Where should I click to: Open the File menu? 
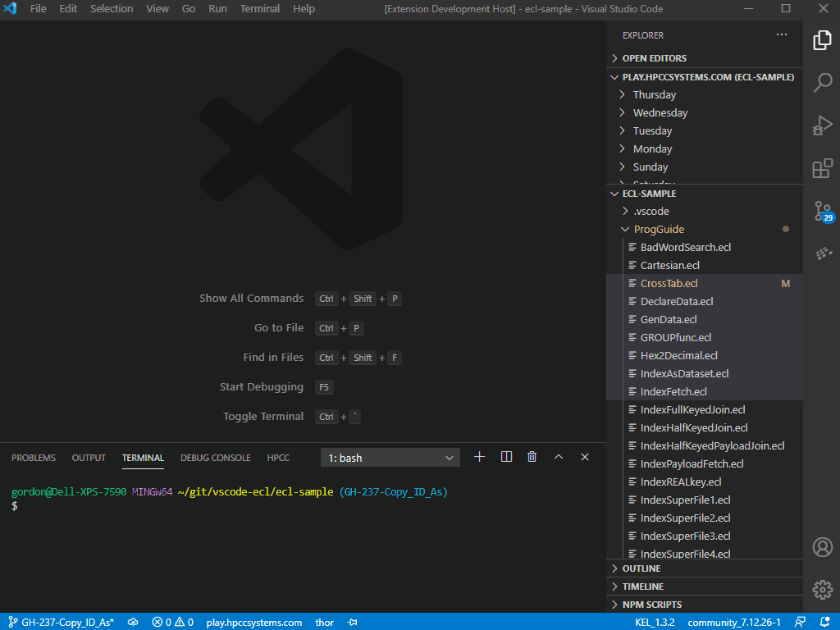[38, 8]
